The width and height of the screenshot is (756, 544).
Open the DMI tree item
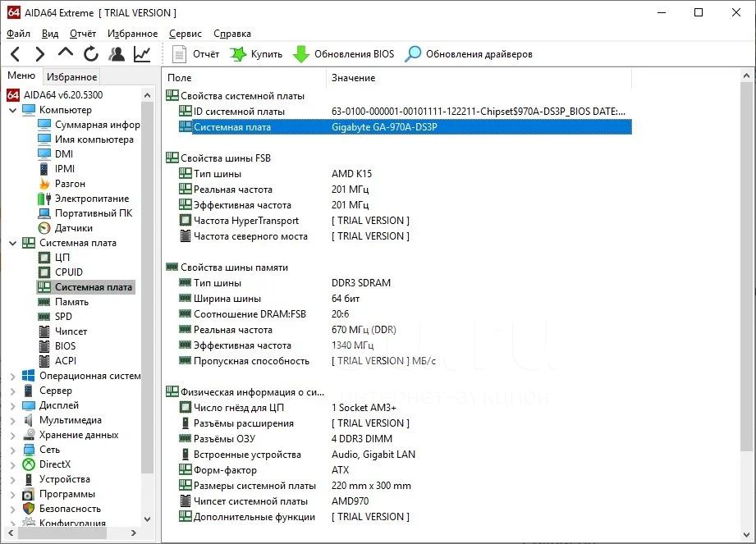pyautogui.click(x=56, y=154)
